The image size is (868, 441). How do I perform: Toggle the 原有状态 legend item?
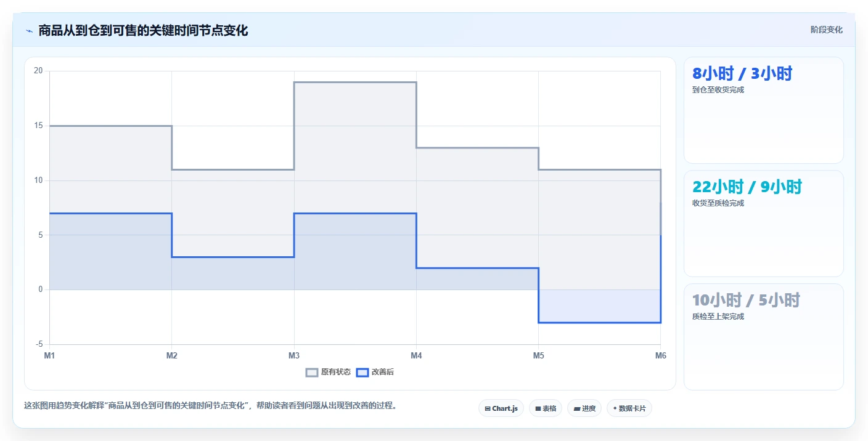point(329,372)
